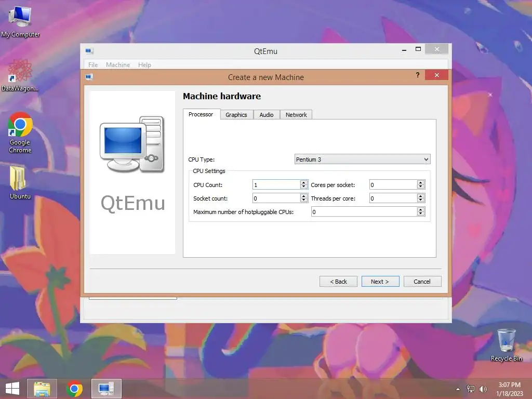The width and height of the screenshot is (532, 399).
Task: Open File Explorer in the taskbar
Action: tap(42, 389)
